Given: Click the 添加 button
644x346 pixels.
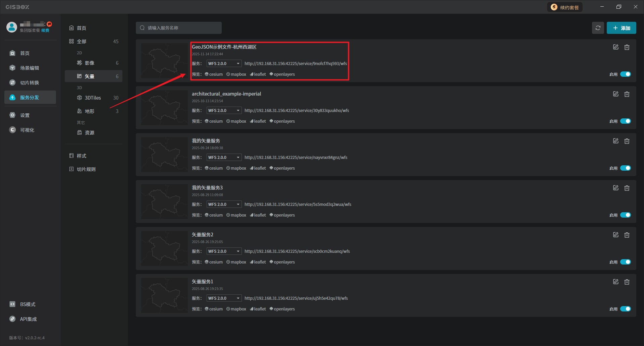Looking at the screenshot, I should pyautogui.click(x=621, y=28).
